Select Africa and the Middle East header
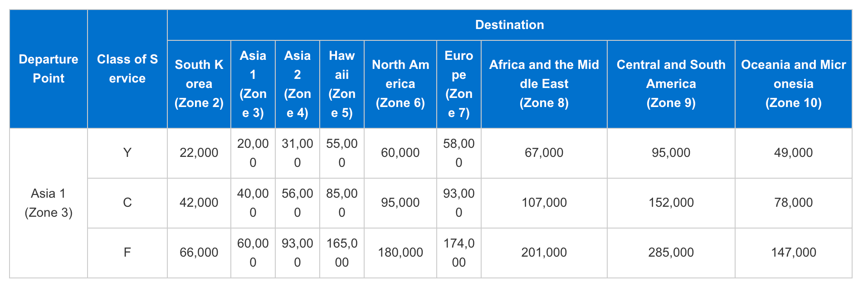Viewport: 868px width, 292px height. tap(544, 84)
